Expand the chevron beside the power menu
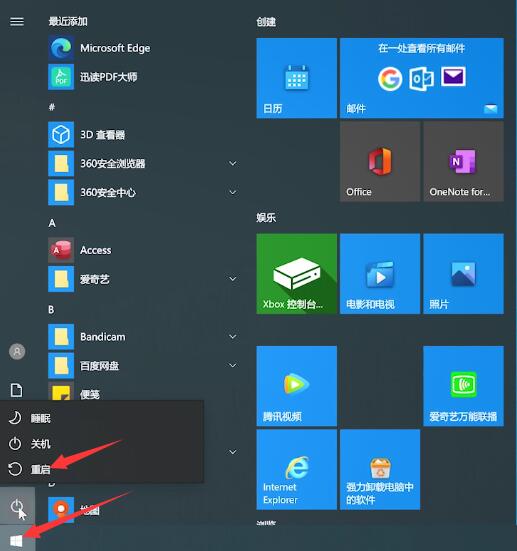This screenshot has width=517, height=551. tap(232, 452)
